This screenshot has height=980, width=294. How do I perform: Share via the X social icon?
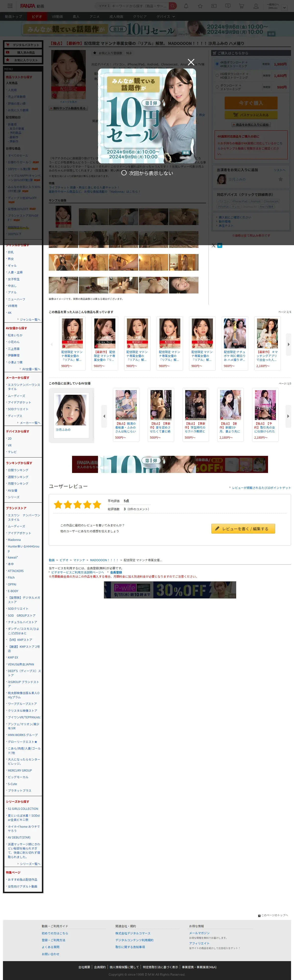[213, 245]
